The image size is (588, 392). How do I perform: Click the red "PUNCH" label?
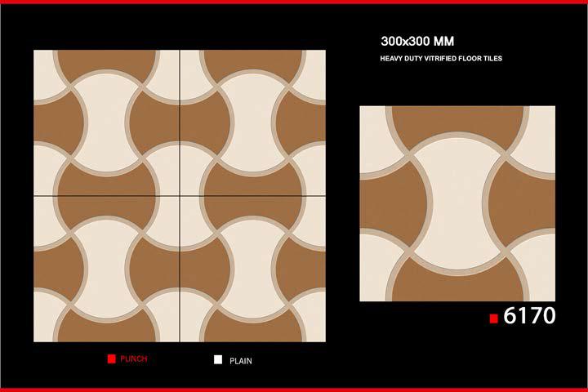[133, 359]
